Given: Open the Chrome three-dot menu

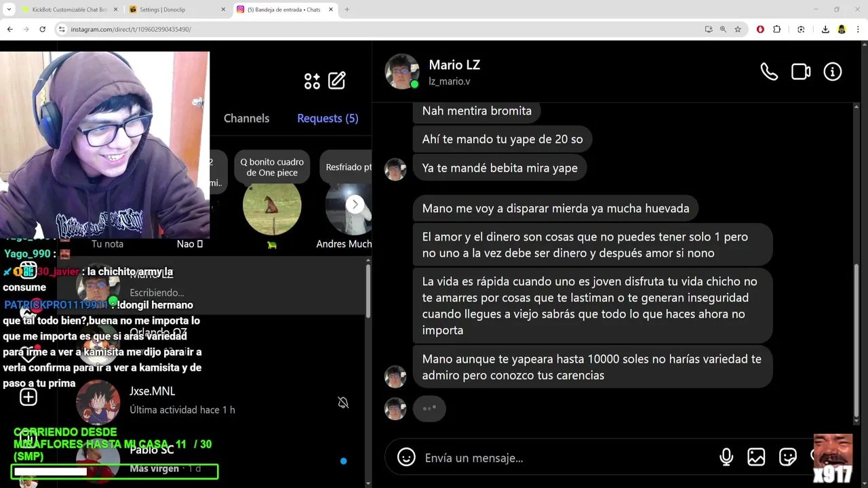Looking at the screenshot, I should [858, 29].
